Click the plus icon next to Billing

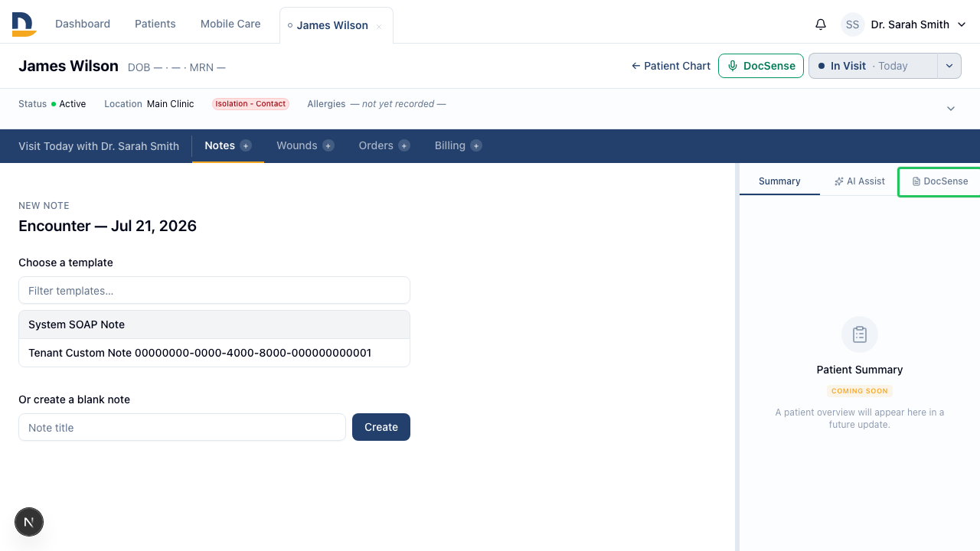pos(476,145)
